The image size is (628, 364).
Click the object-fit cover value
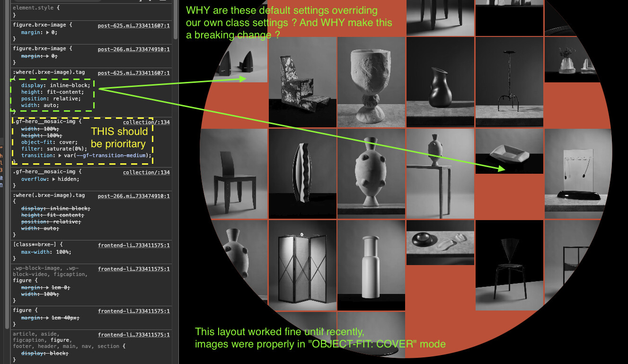coord(67,142)
